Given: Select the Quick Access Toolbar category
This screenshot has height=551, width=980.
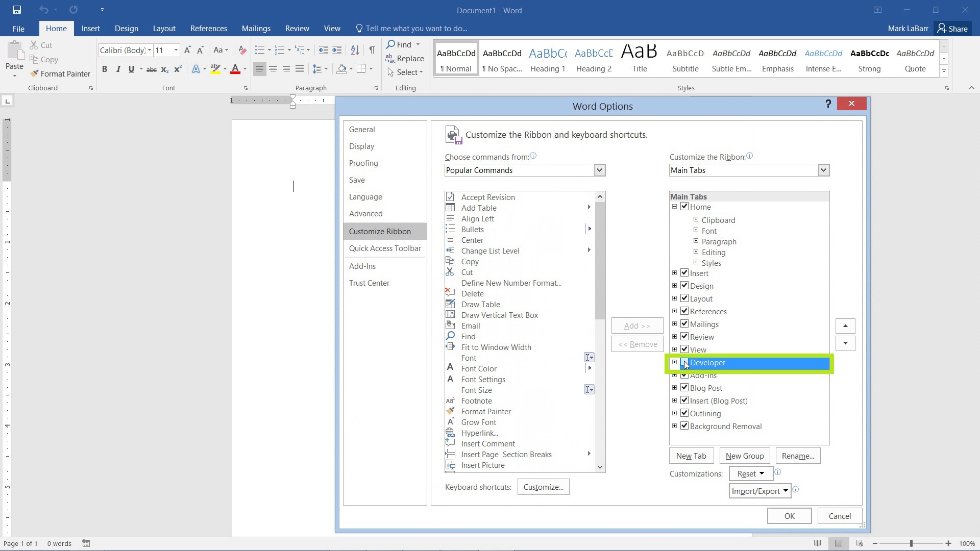Looking at the screenshot, I should 385,248.
